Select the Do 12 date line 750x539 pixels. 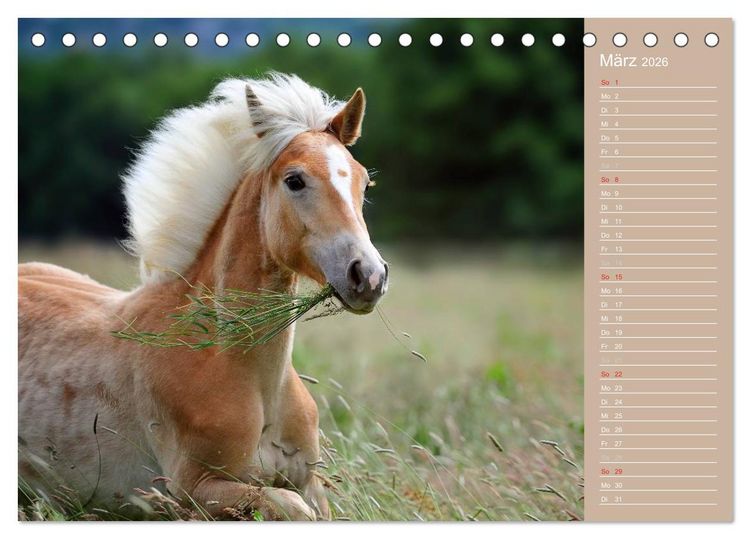pyautogui.click(x=658, y=235)
